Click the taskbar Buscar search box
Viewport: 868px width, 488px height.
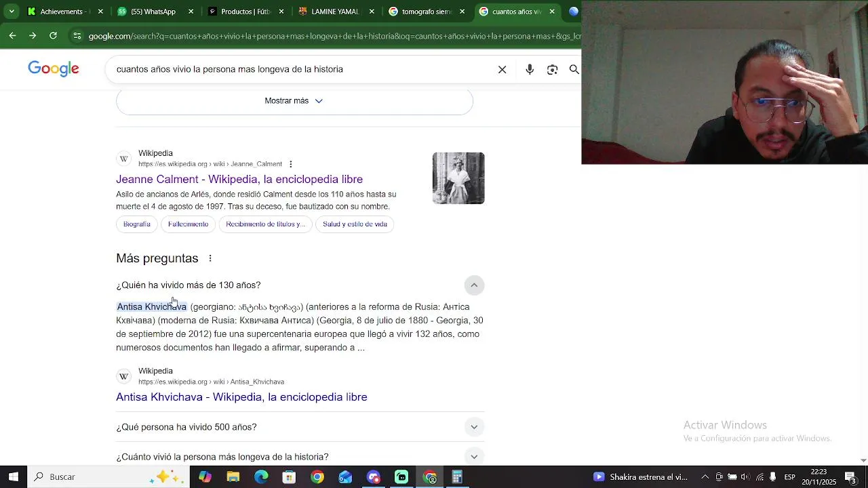[x=108, y=476]
